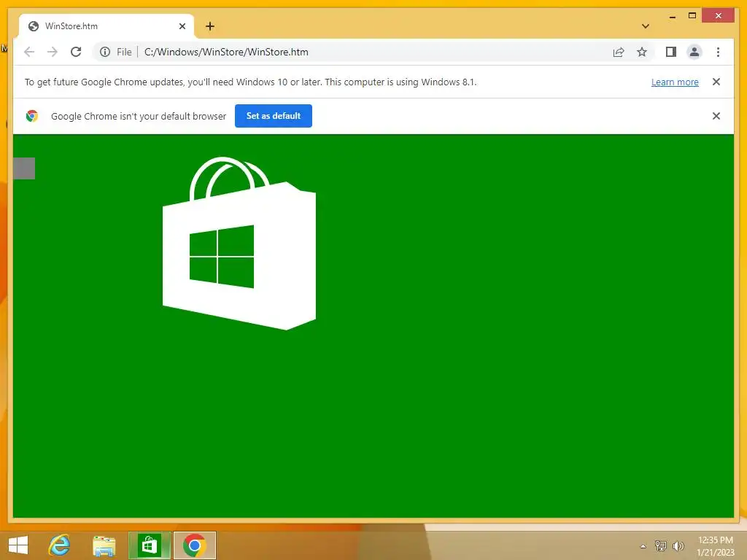Open Chrome side panel

point(671,52)
